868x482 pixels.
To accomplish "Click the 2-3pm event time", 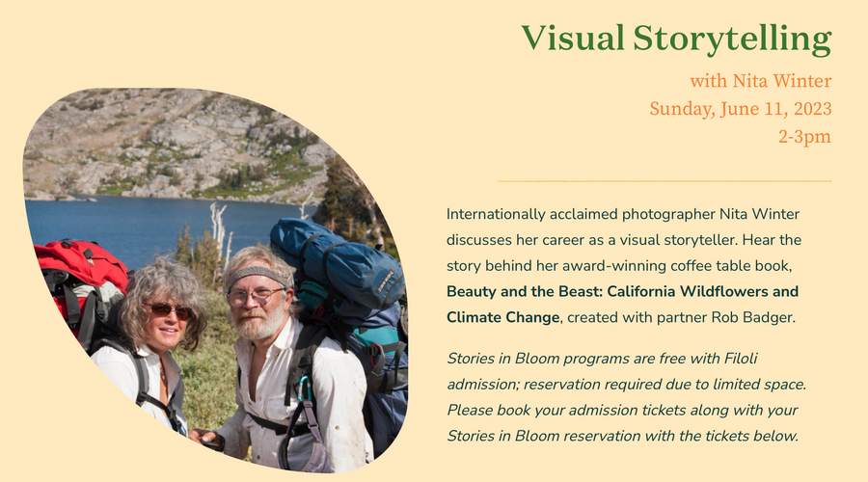I will 804,137.
